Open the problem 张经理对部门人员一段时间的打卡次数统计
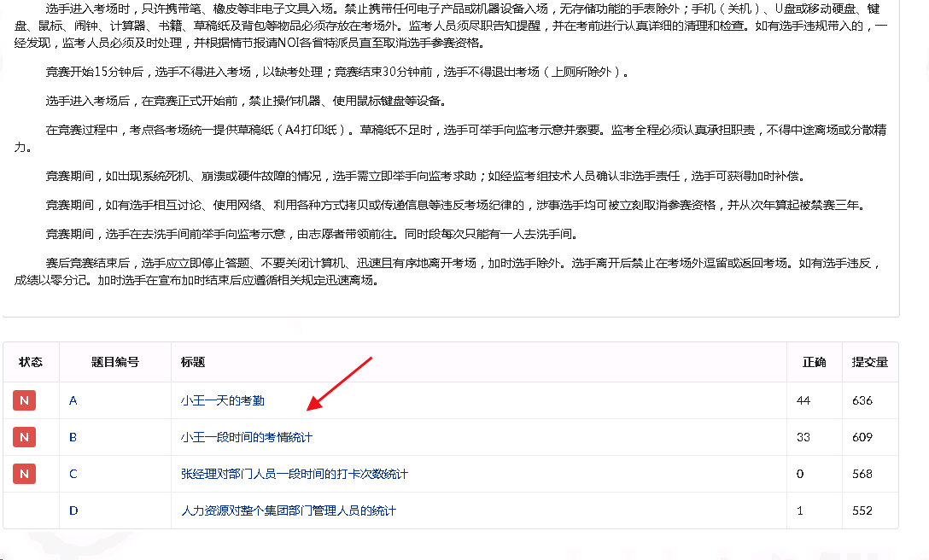This screenshot has width=929, height=560. click(294, 474)
